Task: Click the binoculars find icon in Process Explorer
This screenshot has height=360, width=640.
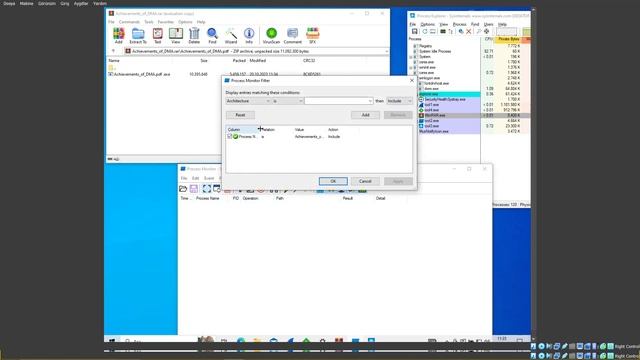Action: click(x=478, y=31)
